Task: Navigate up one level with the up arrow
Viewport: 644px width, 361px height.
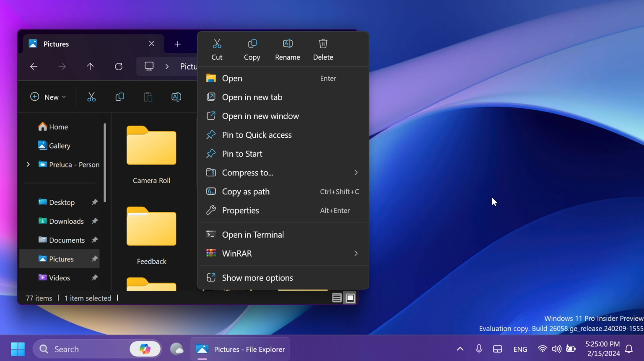Action: click(x=90, y=66)
